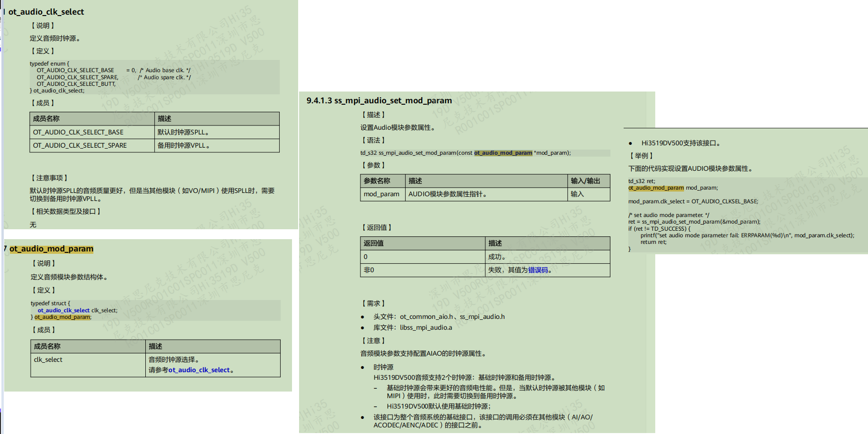Viewport: 868px width, 434px height.
Task: Click the 输入 cell in mod_param row
Action: [589, 194]
